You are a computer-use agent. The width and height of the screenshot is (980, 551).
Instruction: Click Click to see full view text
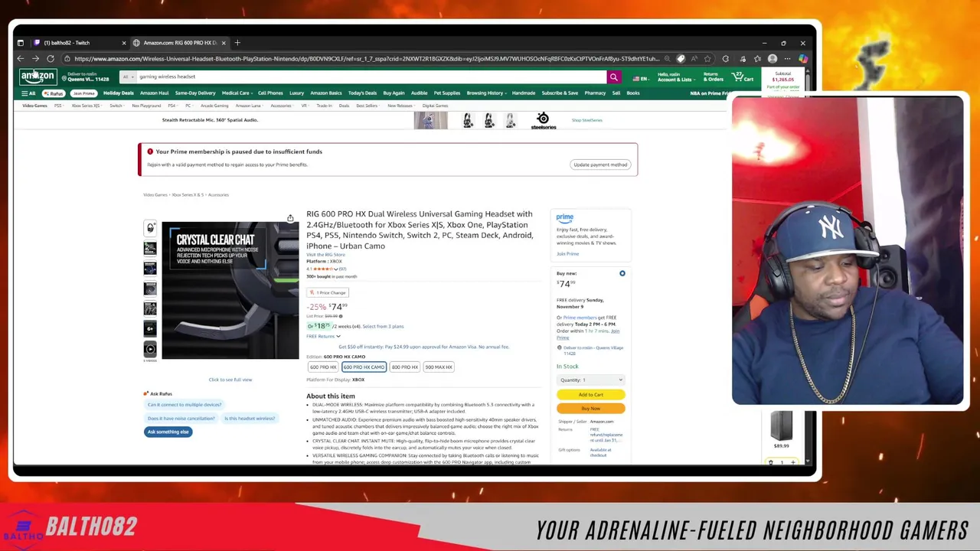coord(230,380)
